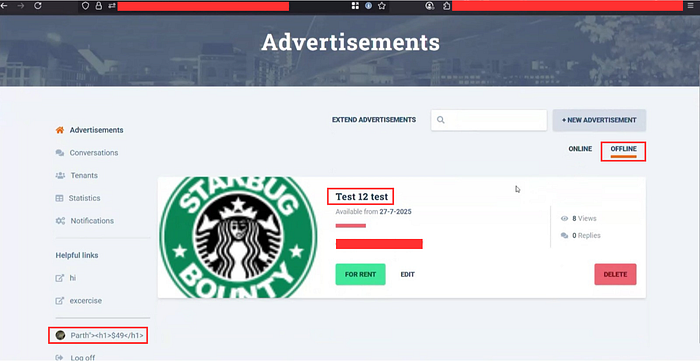The height and width of the screenshot is (361, 700).
Task: Click the '0 Replies' count text
Action: tap(586, 235)
